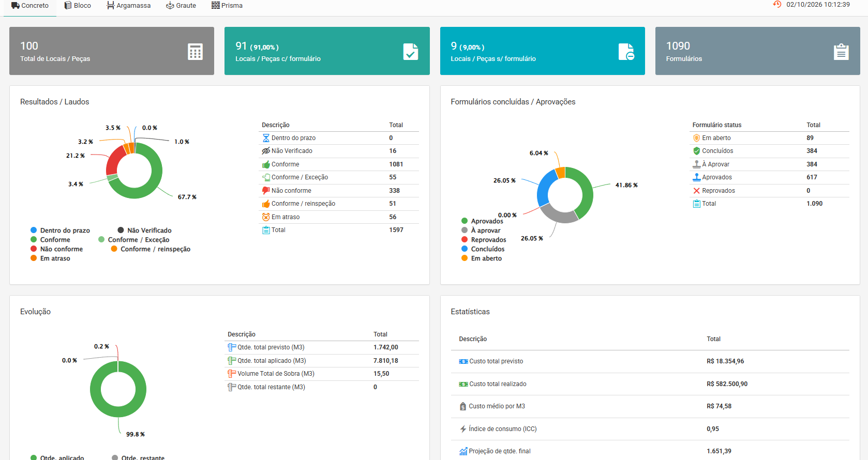Click the Custo médio por M3 label
The image size is (868, 460).
[497, 406]
